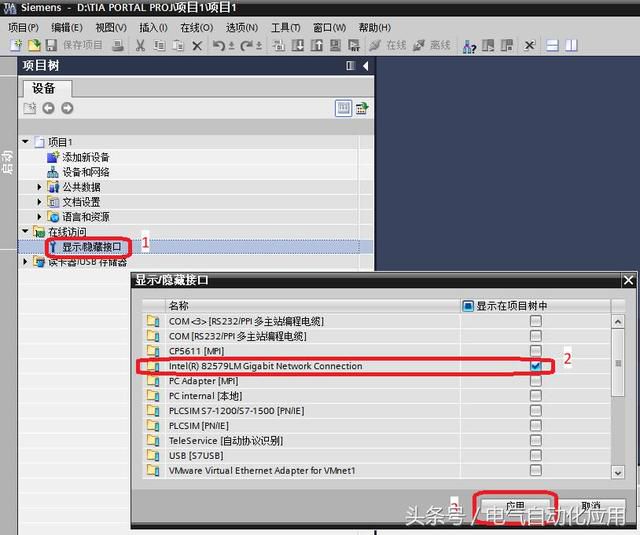Click the rightmost icon in project tree toolbar
The height and width of the screenshot is (535, 640).
362,108
